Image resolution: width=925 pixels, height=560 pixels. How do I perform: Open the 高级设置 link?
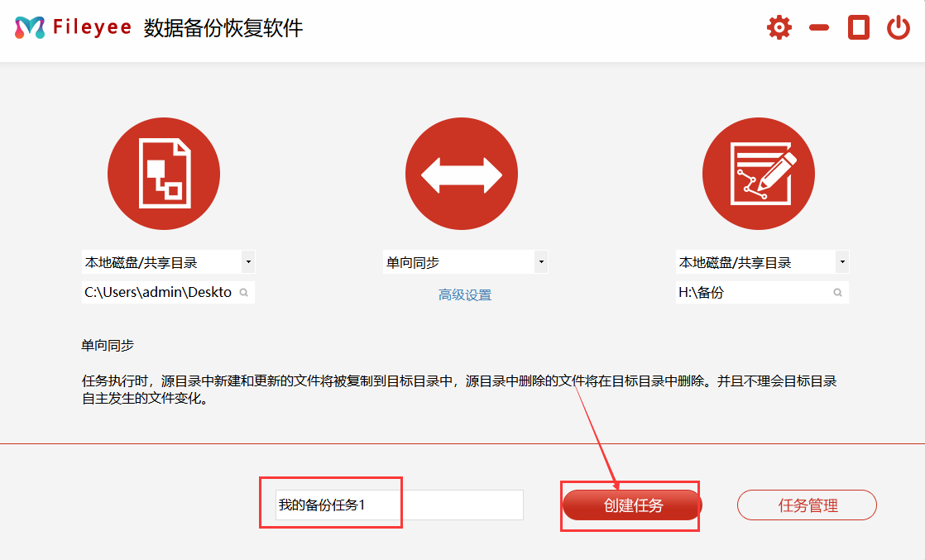(x=465, y=295)
